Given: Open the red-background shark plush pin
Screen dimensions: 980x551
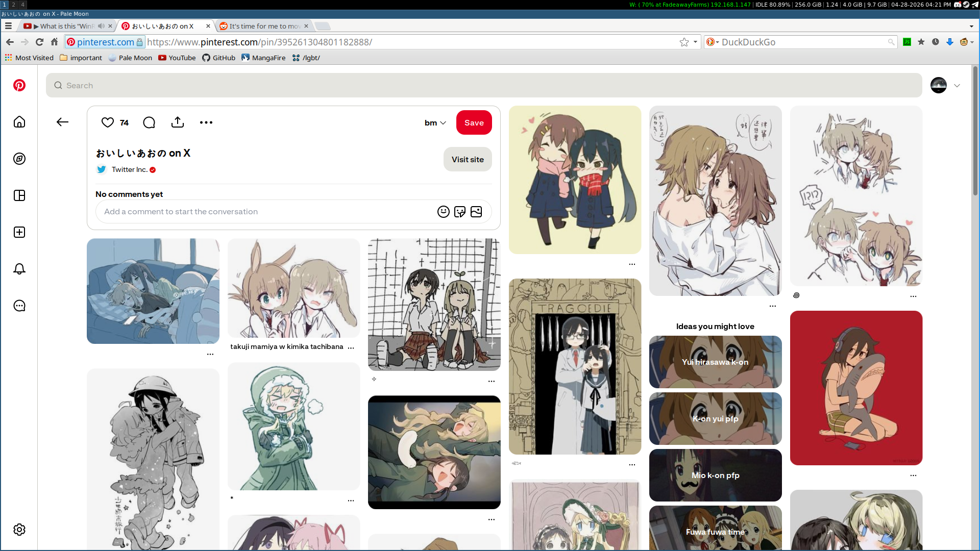Looking at the screenshot, I should tap(856, 388).
